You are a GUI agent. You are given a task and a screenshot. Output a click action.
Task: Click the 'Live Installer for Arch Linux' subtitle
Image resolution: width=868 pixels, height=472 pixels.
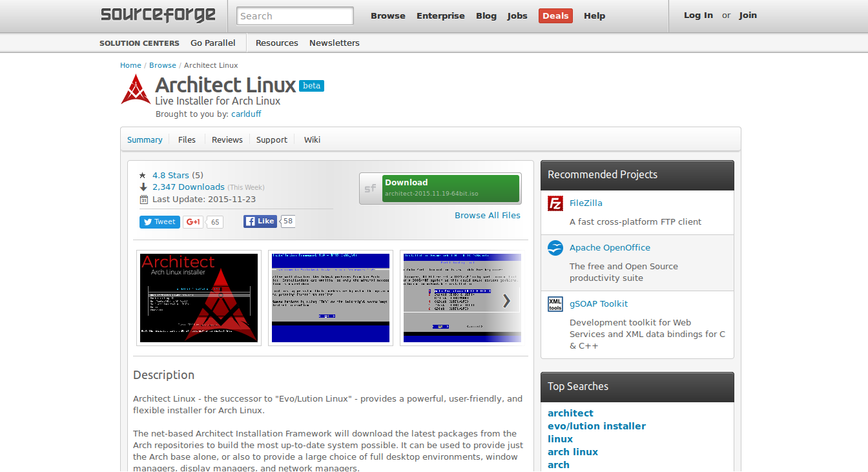(218, 101)
